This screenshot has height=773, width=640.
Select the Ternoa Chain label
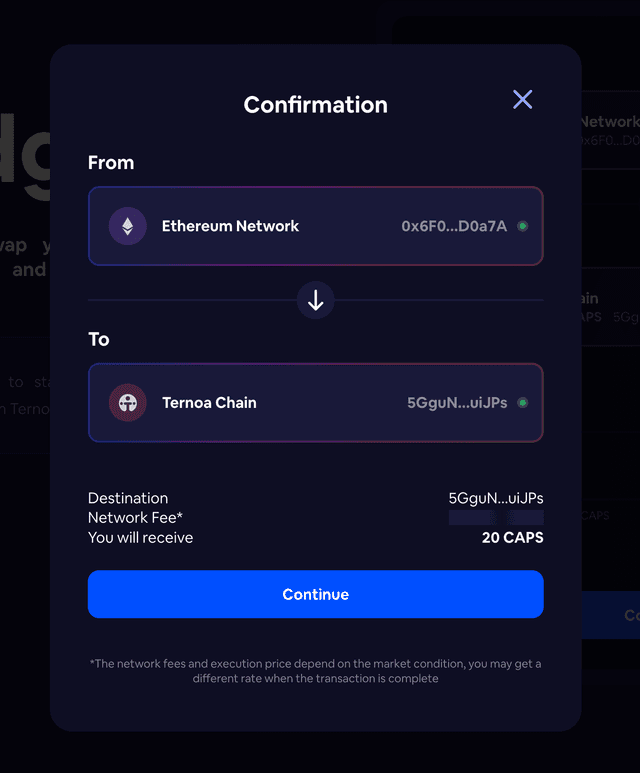209,403
